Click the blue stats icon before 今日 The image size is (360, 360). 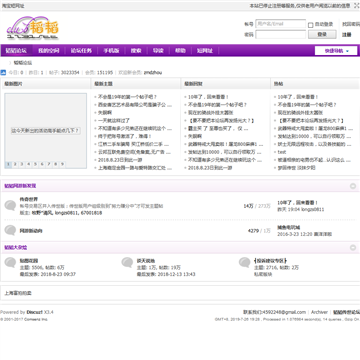(x=3, y=72)
